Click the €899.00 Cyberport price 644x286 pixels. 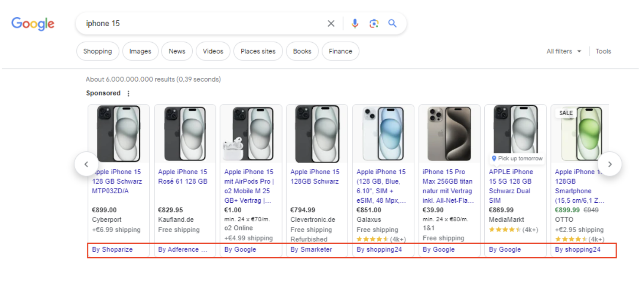(104, 210)
